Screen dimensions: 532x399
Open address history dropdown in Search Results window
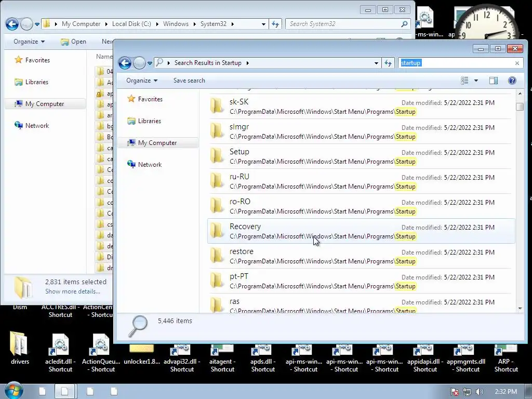coord(376,63)
